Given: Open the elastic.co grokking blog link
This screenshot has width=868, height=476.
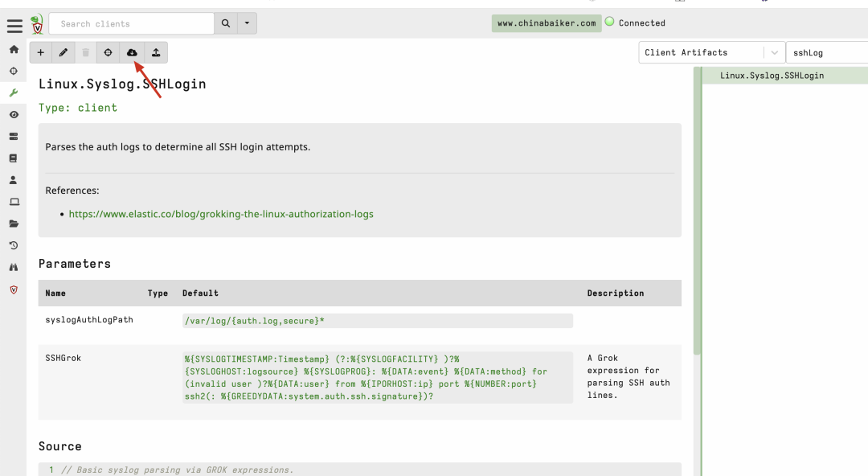Looking at the screenshot, I should (221, 214).
